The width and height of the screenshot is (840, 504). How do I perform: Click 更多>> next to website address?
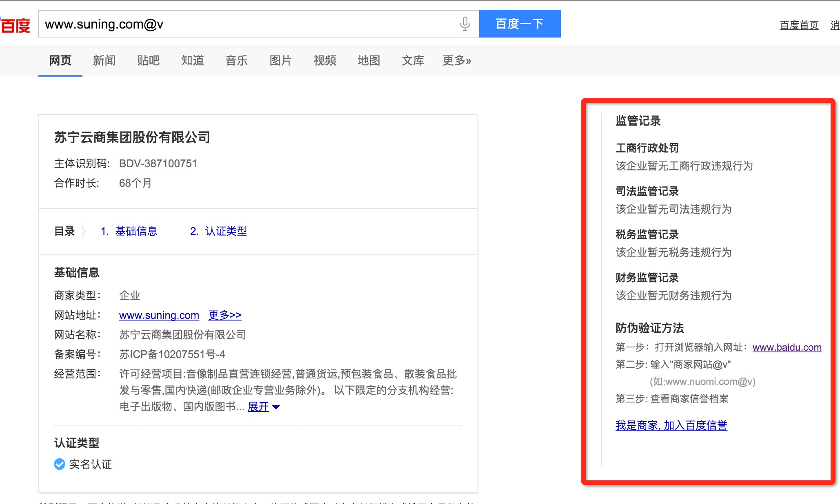pyautogui.click(x=225, y=315)
